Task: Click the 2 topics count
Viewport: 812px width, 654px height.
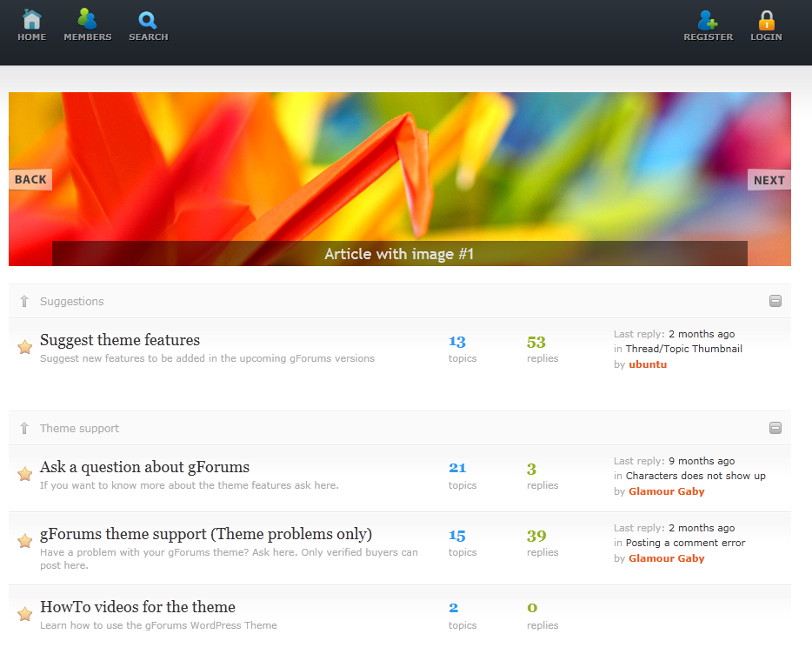Action: click(x=454, y=607)
